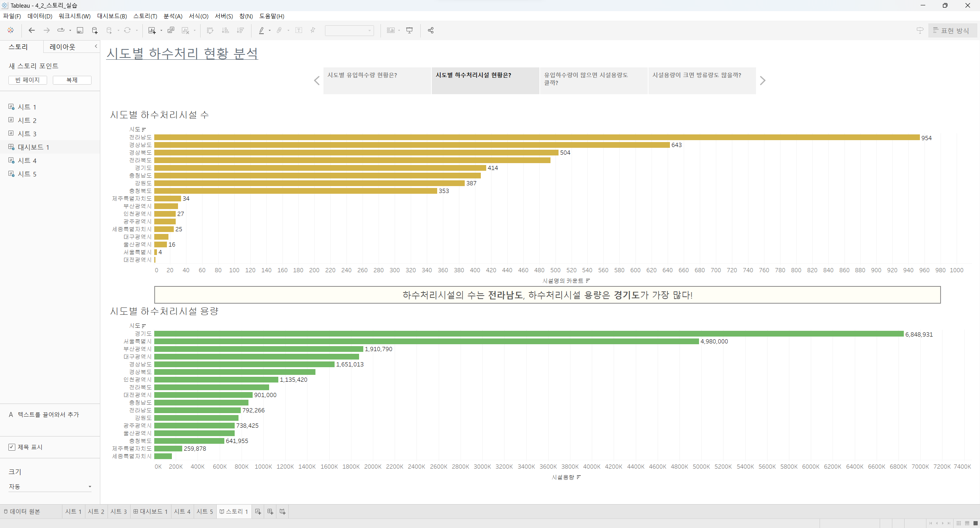Click the duplicate sheet icon
Image resolution: width=980 pixels, height=528 pixels.
click(171, 30)
